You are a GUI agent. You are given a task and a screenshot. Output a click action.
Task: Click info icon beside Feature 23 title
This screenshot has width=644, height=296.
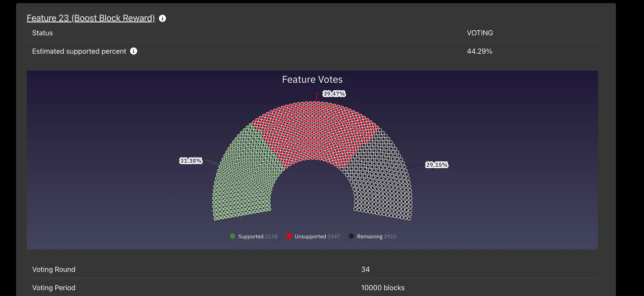coord(162,18)
